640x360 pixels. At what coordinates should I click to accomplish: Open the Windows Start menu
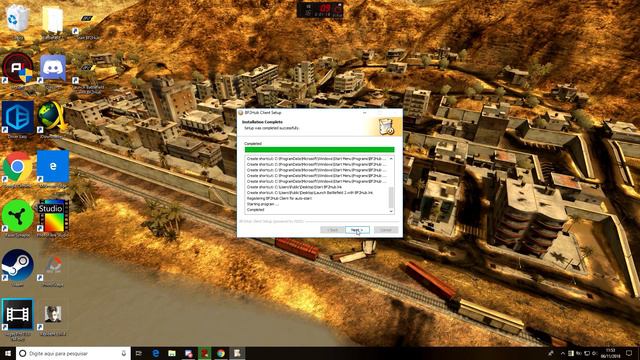tap(8, 353)
